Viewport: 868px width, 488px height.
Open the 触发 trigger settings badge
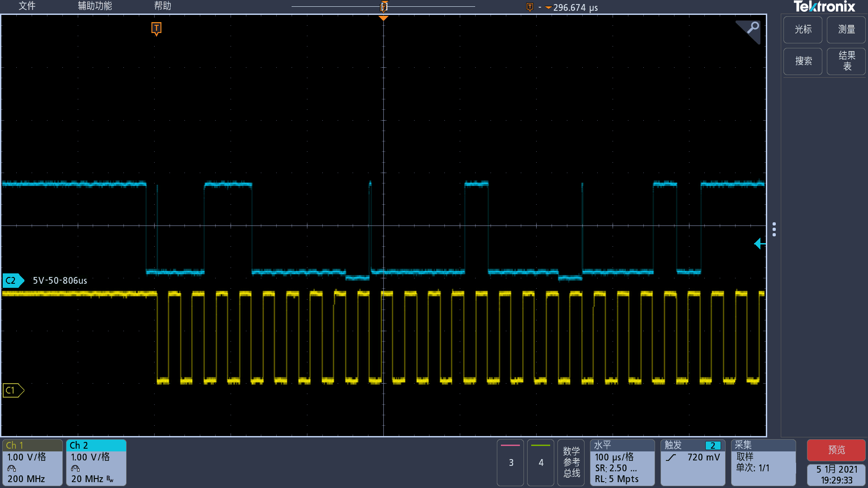tap(692, 463)
